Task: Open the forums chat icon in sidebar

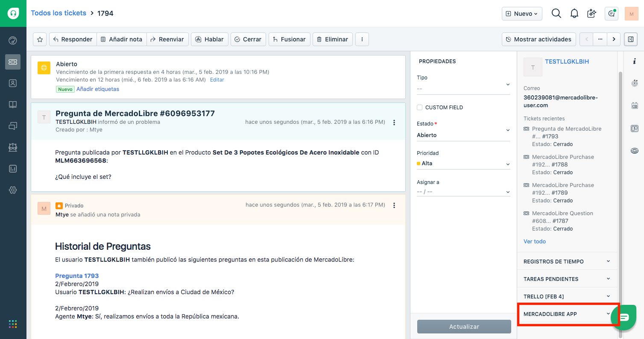Action: (13, 126)
